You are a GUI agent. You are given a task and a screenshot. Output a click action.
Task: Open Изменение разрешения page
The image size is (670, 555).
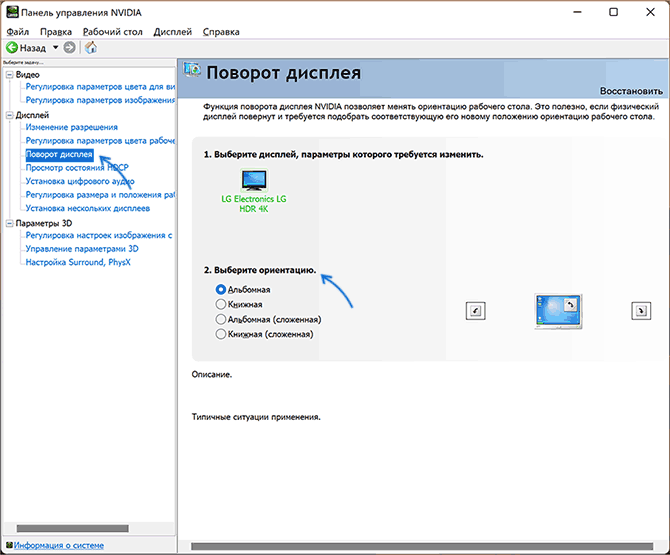point(71,127)
